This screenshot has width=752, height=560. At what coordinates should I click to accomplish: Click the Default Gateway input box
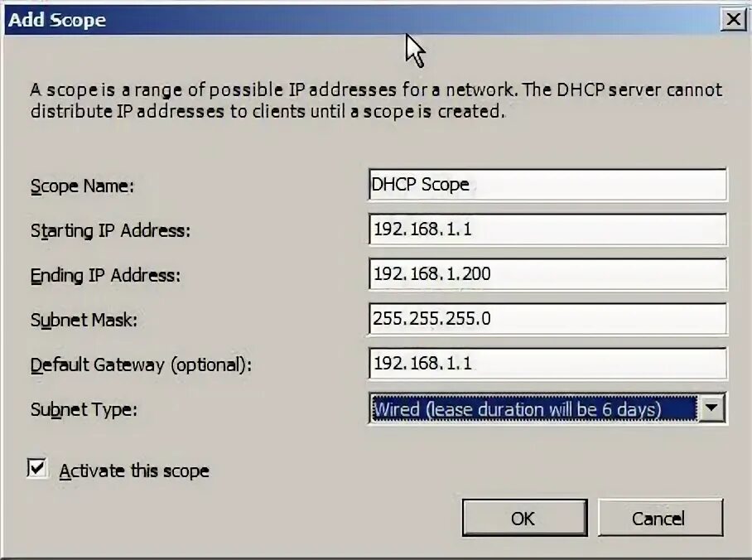(x=547, y=364)
